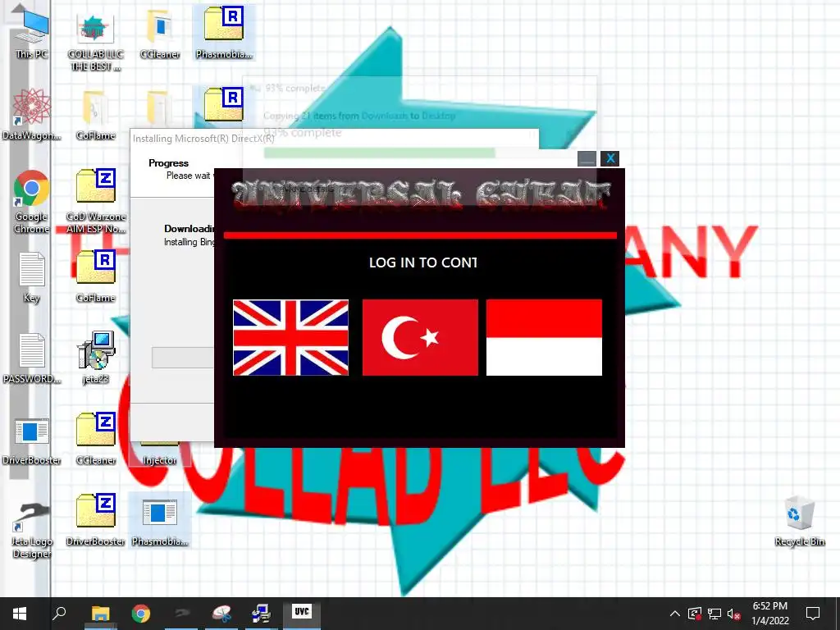This screenshot has height=630, width=840.
Task: Open muted volume tray icon
Action: click(x=734, y=614)
